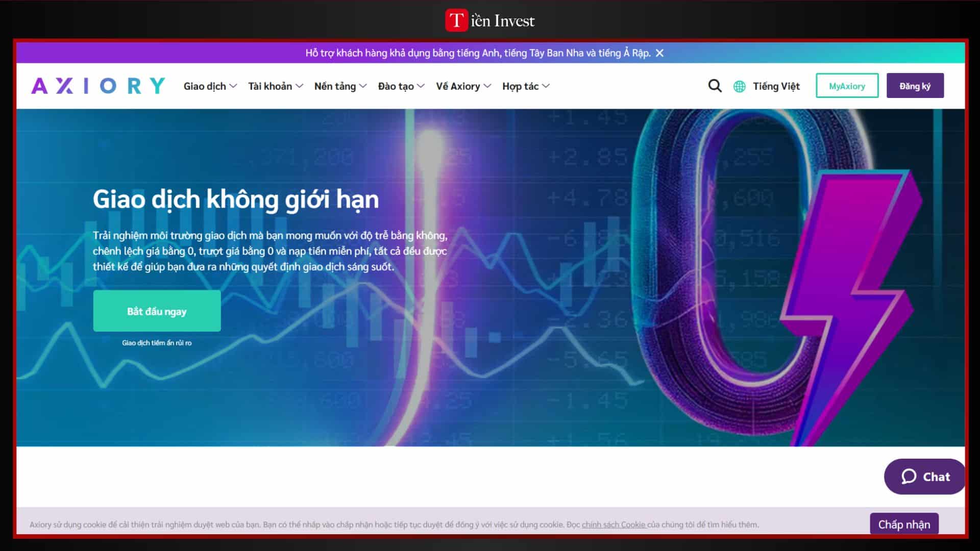Click the Đăng ký sign-up button

click(x=915, y=86)
